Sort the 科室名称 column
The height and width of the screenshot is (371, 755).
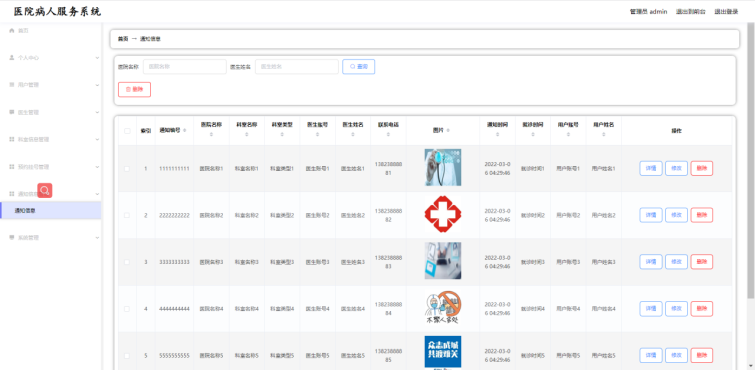click(x=247, y=135)
